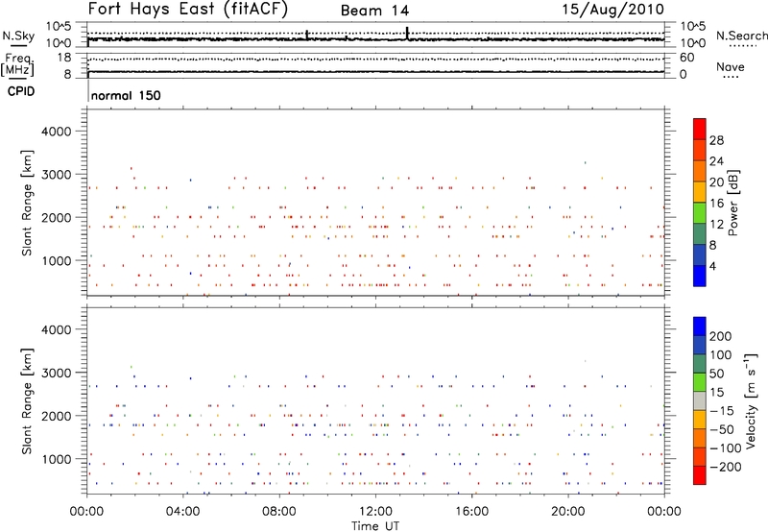Screen dimensions: 768x532
Task: Click the '16:00' time axis tick
Action: [x=471, y=512]
